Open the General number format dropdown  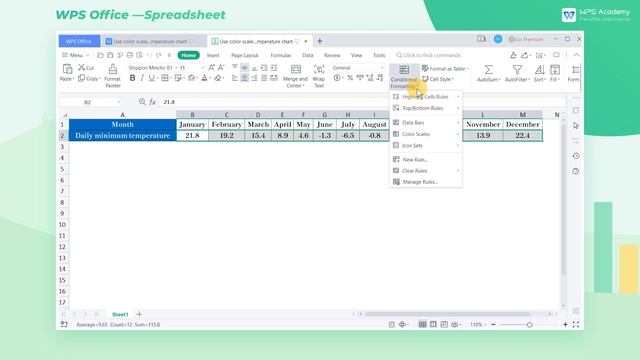coord(382,68)
